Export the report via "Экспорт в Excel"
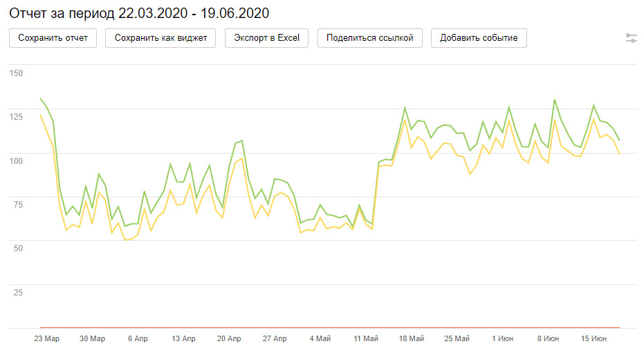The image size is (644, 355). (x=266, y=38)
